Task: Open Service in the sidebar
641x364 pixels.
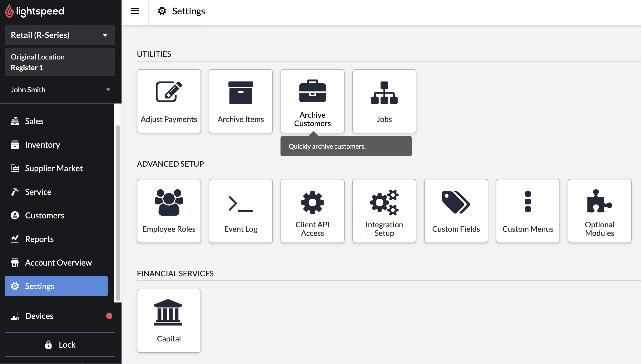Action: click(56, 192)
